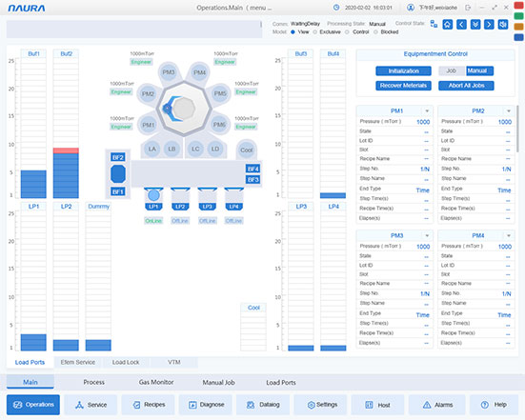Click the forward arrow navigation icon
Screen dimensions: 525x420
pos(489,25)
